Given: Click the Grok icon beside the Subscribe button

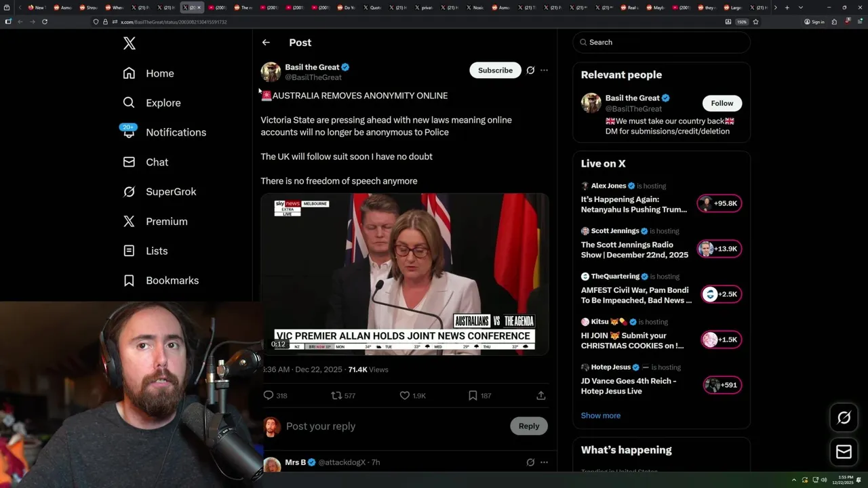Looking at the screenshot, I should point(530,70).
